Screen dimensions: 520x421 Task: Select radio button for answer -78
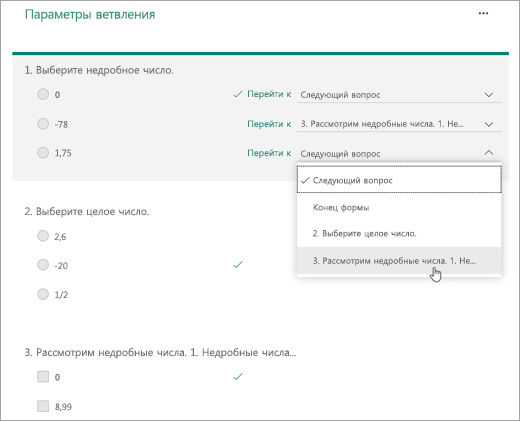pyautogui.click(x=43, y=124)
